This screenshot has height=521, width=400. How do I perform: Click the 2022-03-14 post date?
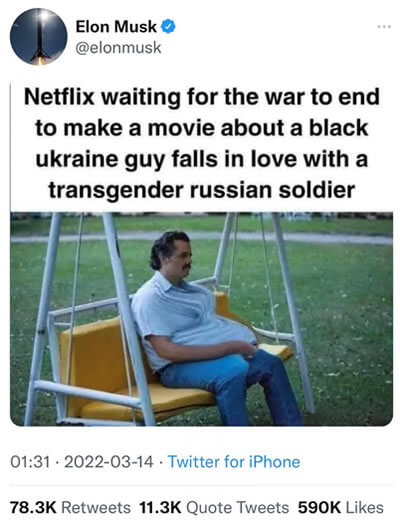pos(109,462)
